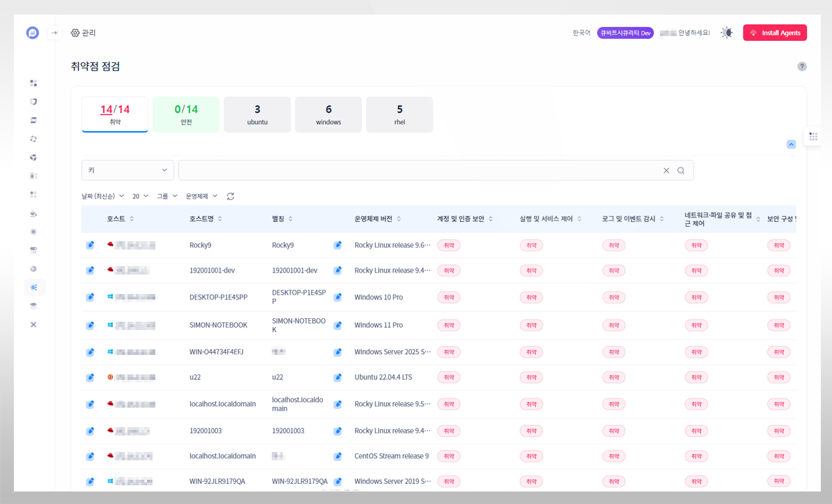This screenshot has width=832, height=504.
Task: Edit the alias in the u22 row
Action: point(338,378)
